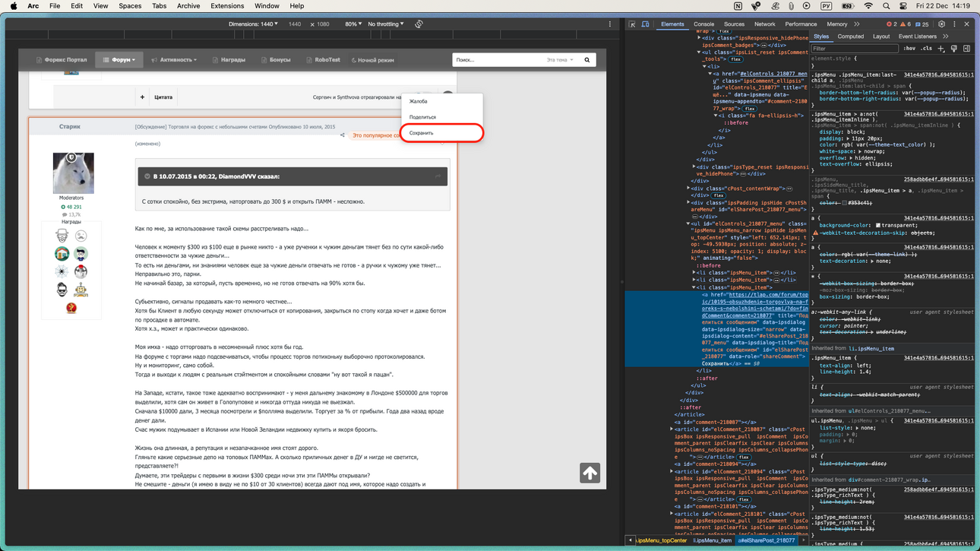Open the Archive menu in the menu bar
This screenshot has height=551, width=980.
click(x=188, y=6)
